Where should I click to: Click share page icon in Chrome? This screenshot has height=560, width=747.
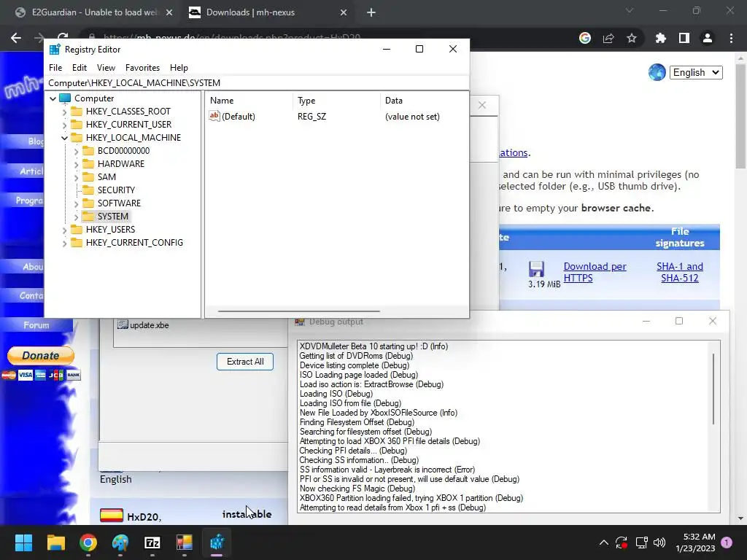point(608,38)
